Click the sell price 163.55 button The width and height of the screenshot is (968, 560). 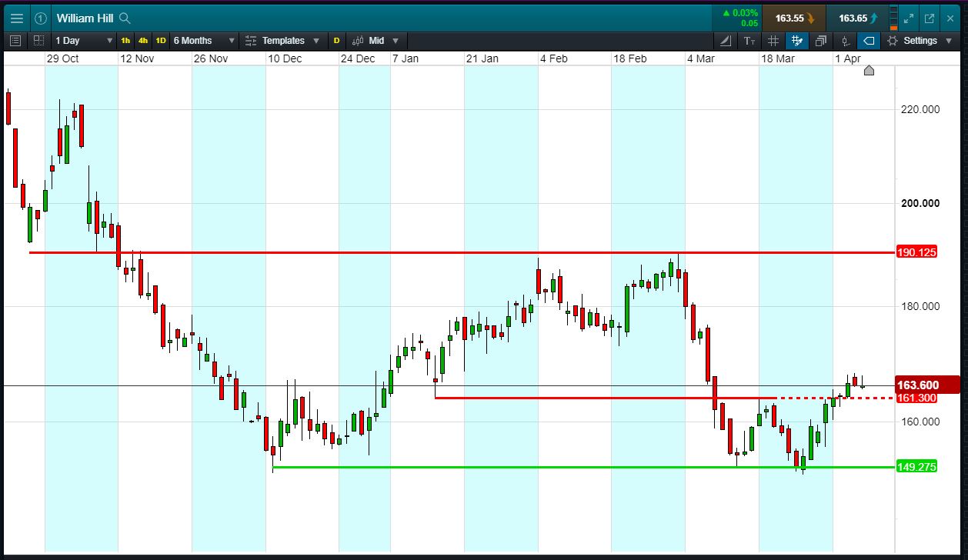click(x=794, y=18)
